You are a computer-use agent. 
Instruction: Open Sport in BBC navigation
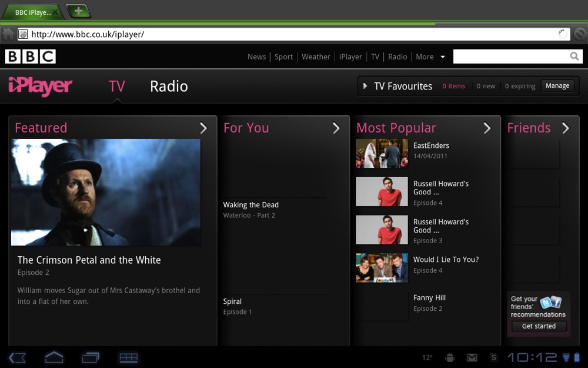coord(283,57)
